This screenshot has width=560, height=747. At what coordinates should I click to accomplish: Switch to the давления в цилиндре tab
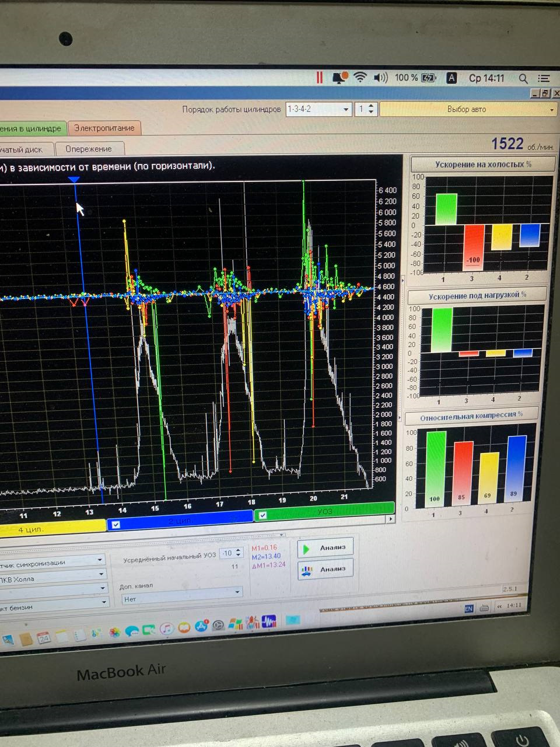(32, 128)
